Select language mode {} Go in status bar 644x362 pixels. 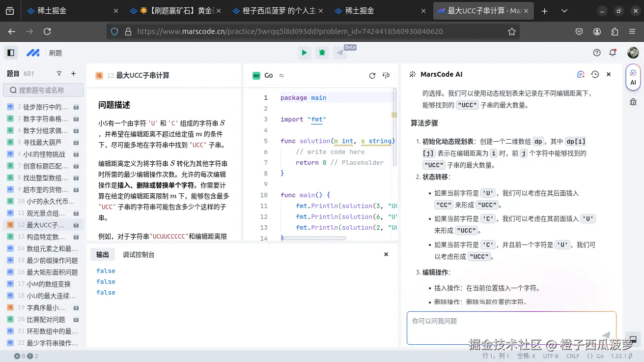pos(596,356)
